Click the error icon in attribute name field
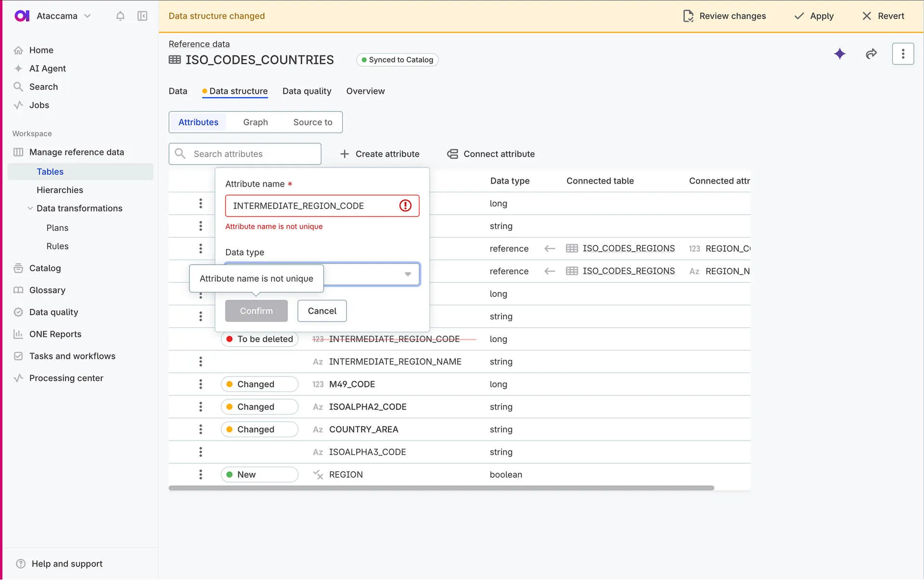Screen dimensions: 924x580 405,206
